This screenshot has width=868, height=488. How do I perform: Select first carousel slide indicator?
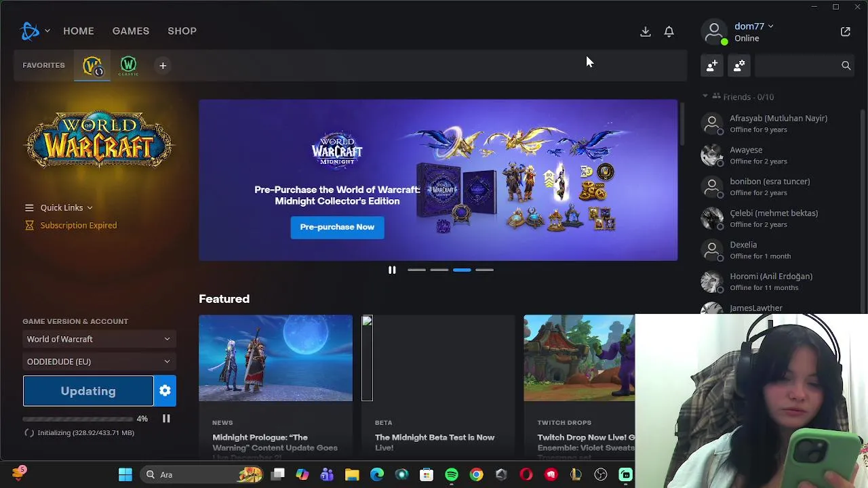point(416,270)
